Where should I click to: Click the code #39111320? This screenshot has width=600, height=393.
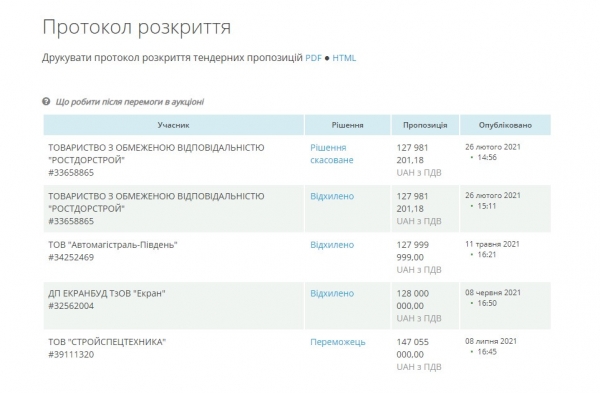71,354
